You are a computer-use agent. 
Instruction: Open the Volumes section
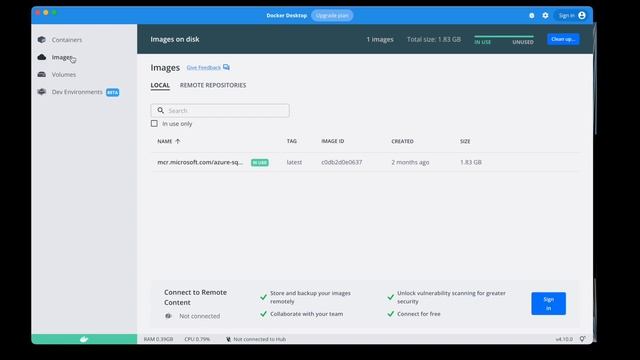tap(64, 74)
